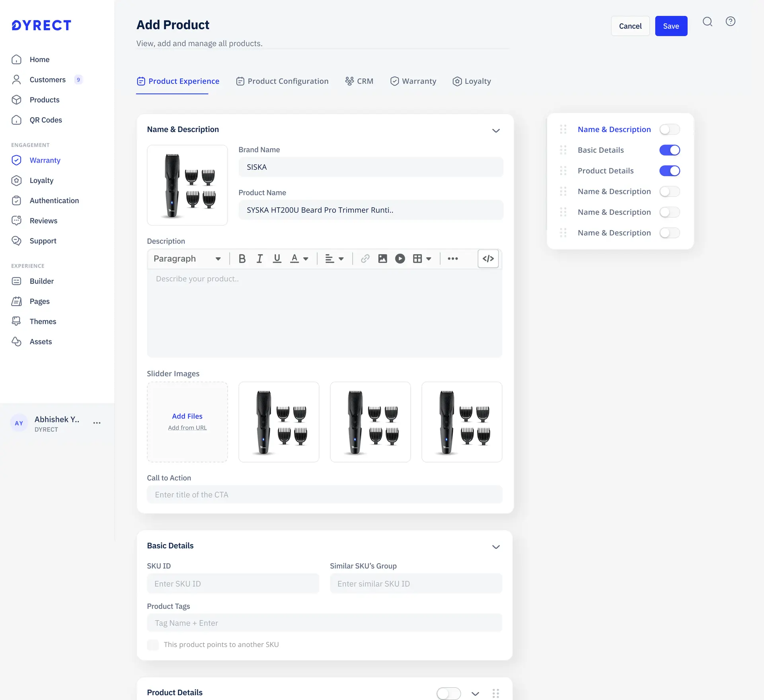Image resolution: width=764 pixels, height=700 pixels.
Task: Click the SKU ID input field
Action: tap(233, 583)
